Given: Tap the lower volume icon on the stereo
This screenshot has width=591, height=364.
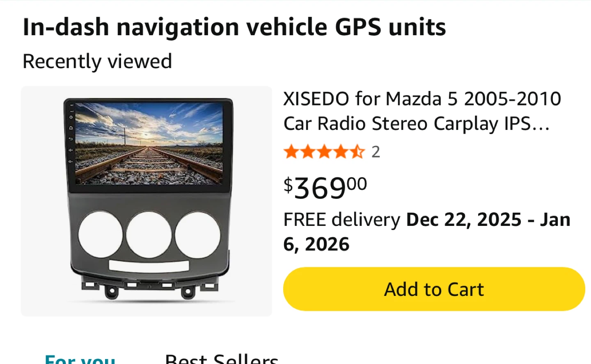Looking at the screenshot, I should coord(71,161).
